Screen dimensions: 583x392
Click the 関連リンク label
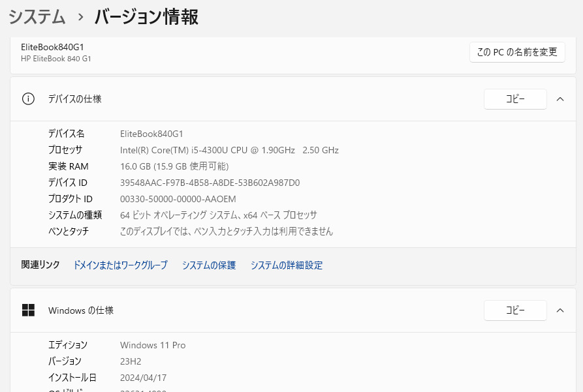[40, 265]
